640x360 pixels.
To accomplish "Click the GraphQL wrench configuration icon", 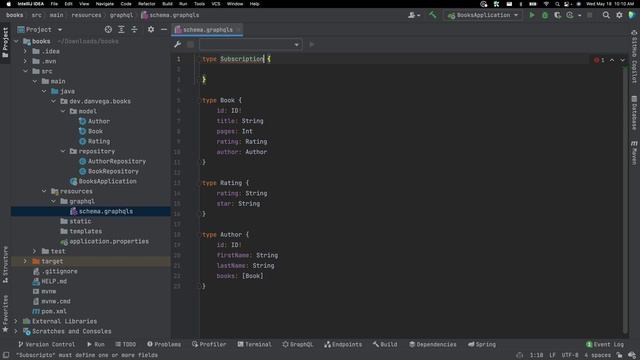I will pos(178,44).
